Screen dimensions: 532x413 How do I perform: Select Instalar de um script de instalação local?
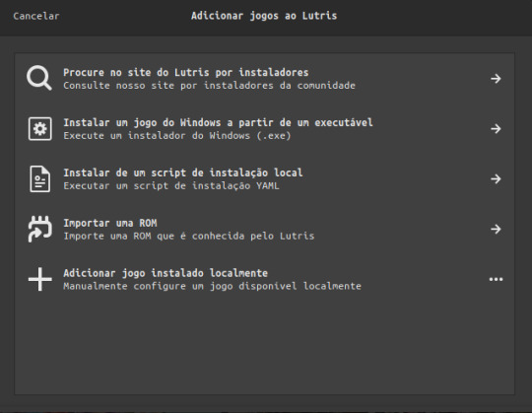tap(183, 172)
